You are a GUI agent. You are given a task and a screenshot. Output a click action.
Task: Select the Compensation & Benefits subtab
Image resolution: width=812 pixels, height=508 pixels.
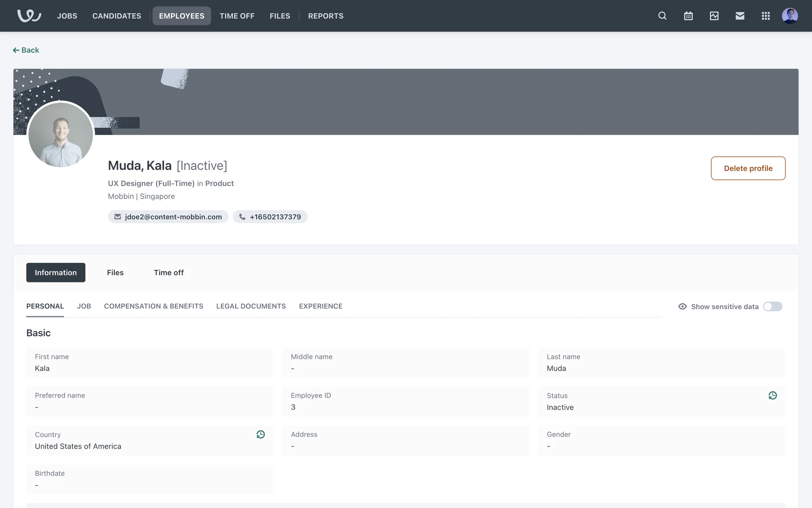154,306
